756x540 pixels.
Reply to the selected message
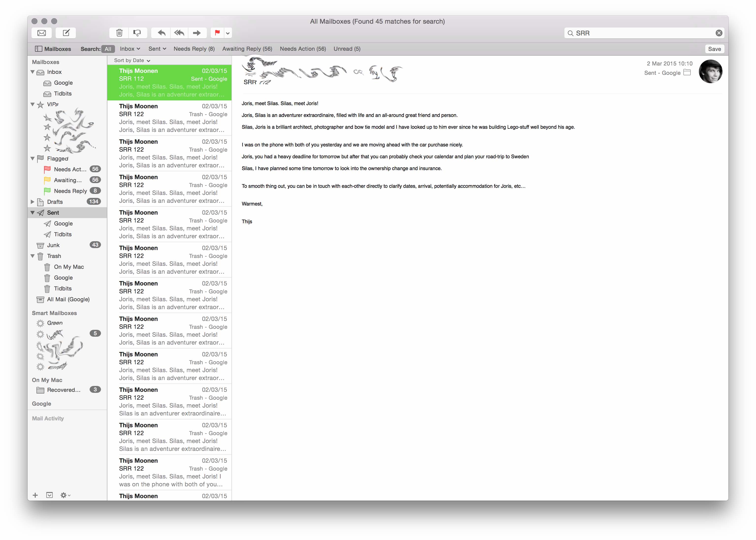pyautogui.click(x=162, y=33)
